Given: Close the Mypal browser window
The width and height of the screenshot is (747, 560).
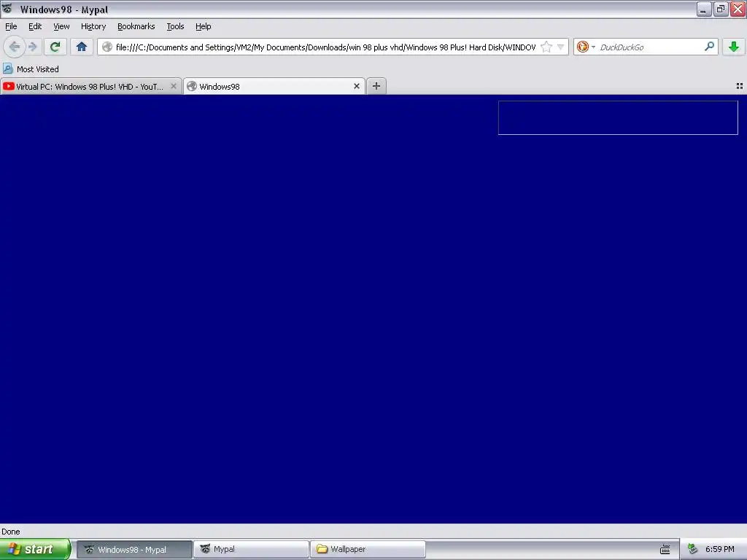Looking at the screenshot, I should 738,9.
